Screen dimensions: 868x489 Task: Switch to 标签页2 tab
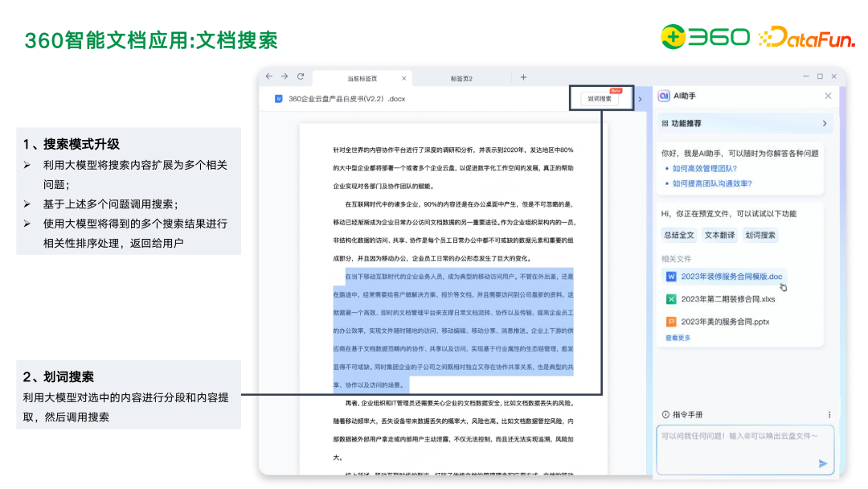pos(461,79)
